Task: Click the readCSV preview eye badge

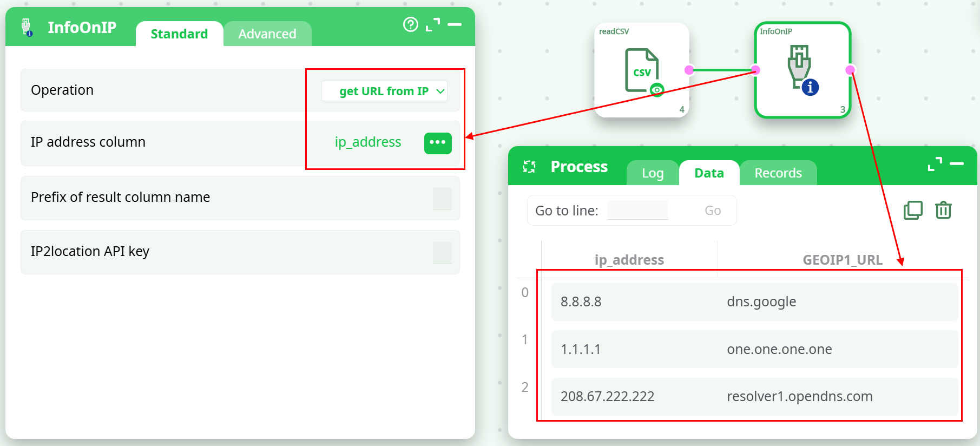Action: pos(657,90)
